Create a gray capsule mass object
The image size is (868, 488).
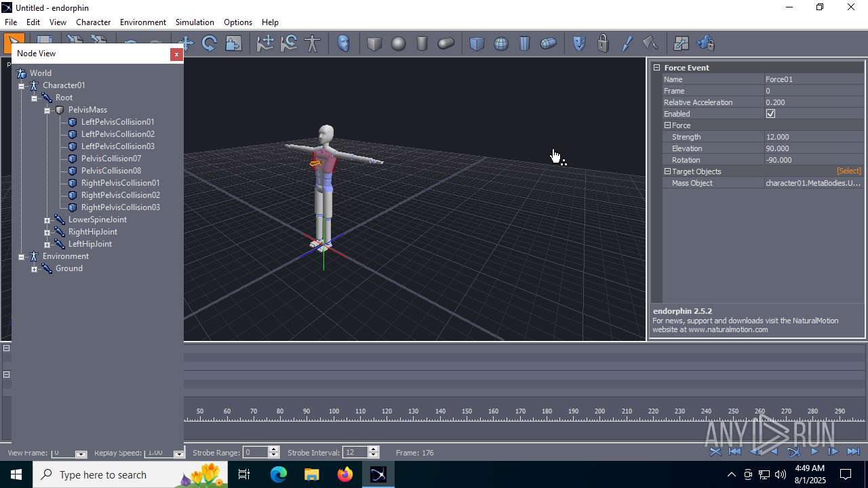point(446,43)
